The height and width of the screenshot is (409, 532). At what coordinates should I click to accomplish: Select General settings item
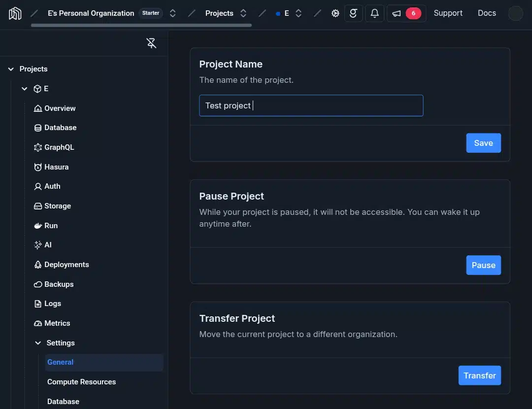tap(104, 362)
